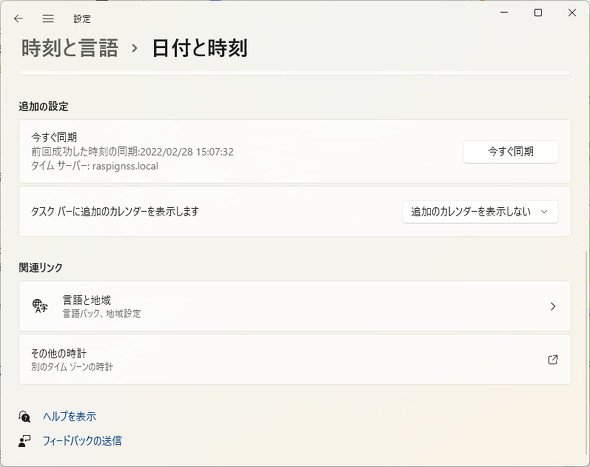
Task: Click the language and region globe icon
Action: coord(40,306)
